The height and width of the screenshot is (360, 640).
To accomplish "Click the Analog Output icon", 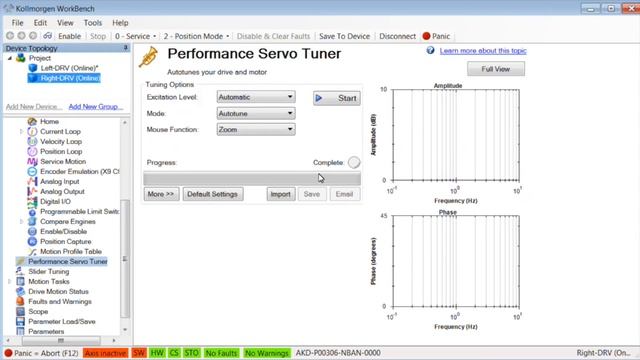I will pos(32,191).
